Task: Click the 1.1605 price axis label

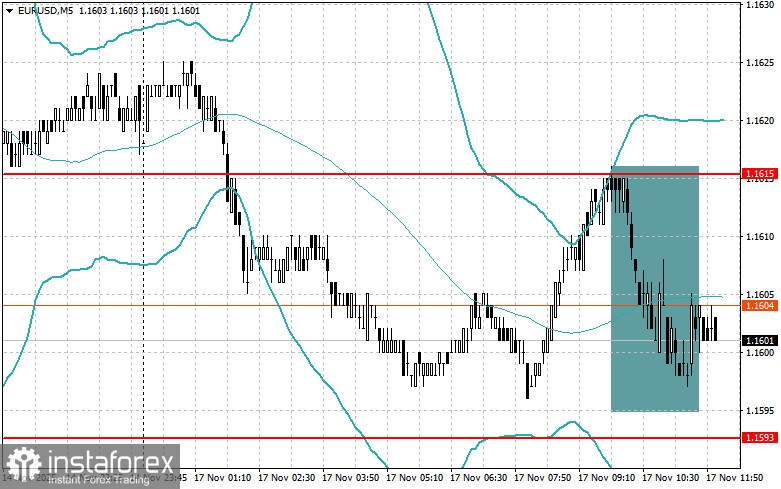Action: tap(760, 294)
